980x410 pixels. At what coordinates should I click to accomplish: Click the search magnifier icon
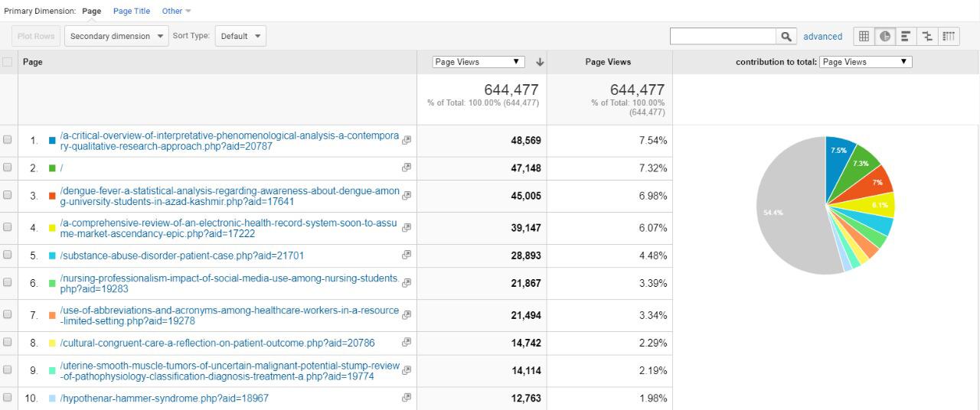point(786,36)
